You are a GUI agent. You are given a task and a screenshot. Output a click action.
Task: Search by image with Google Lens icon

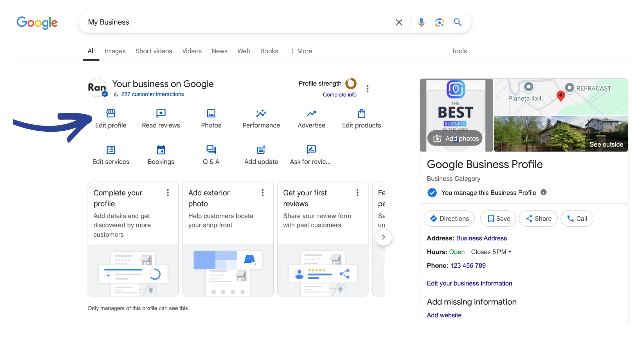(439, 22)
